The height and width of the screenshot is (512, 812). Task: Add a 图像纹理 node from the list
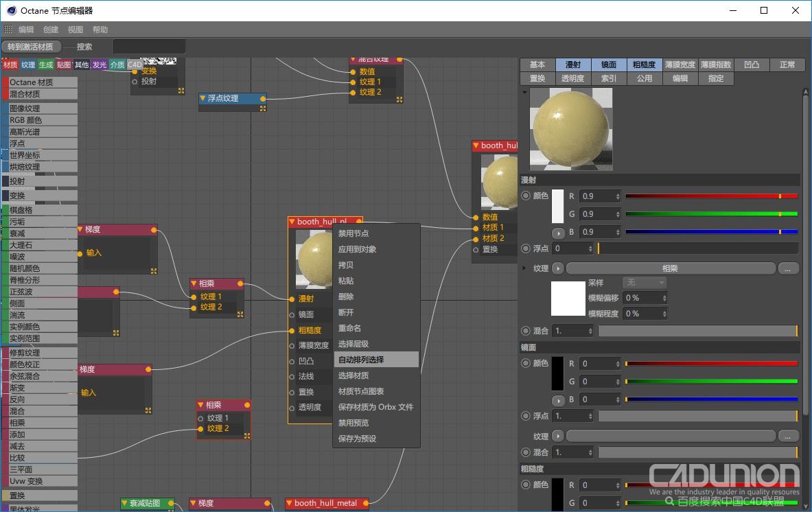click(x=40, y=108)
